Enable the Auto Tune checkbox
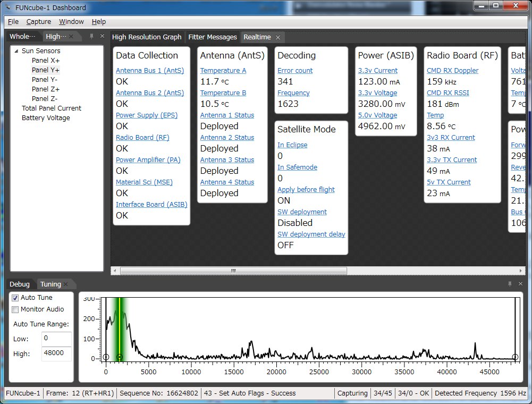The width and height of the screenshot is (532, 404). 15,298
